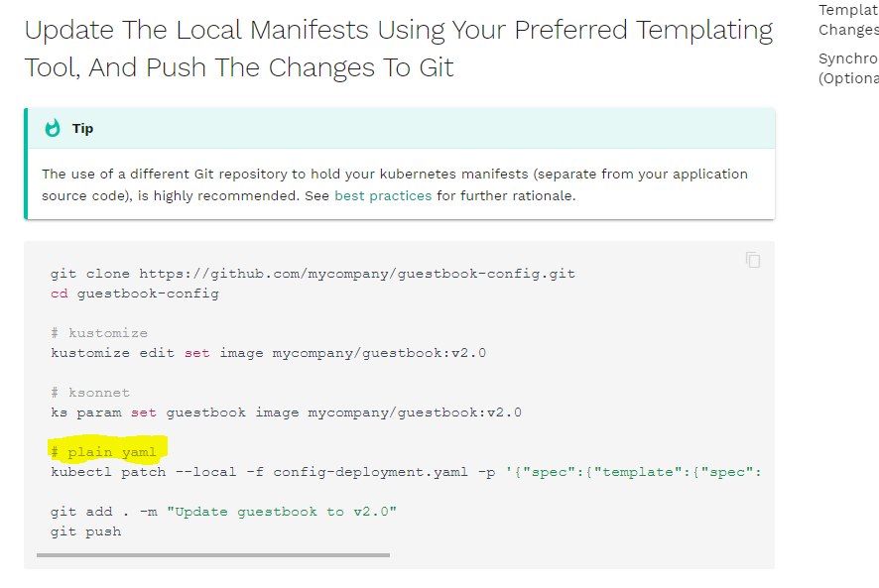The height and width of the screenshot is (588, 879).
Task: Click the '# kustomize' comment
Action: click(99, 333)
